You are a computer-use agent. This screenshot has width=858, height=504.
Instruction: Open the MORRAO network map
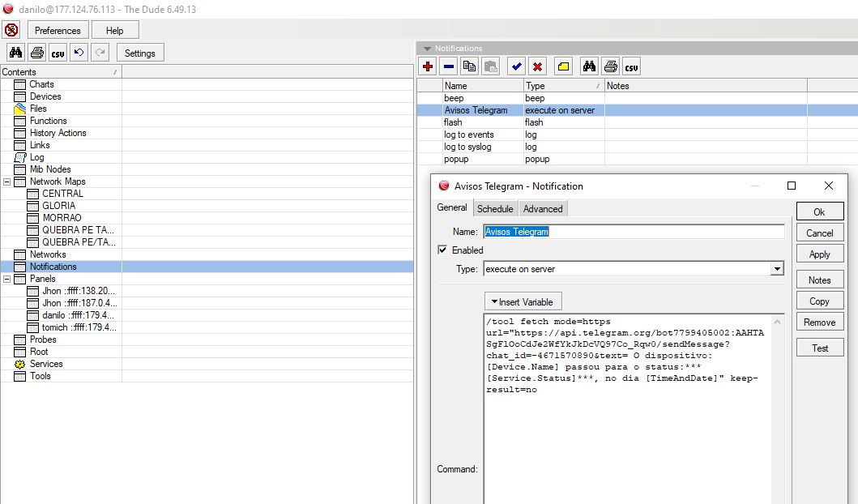pyautogui.click(x=62, y=218)
